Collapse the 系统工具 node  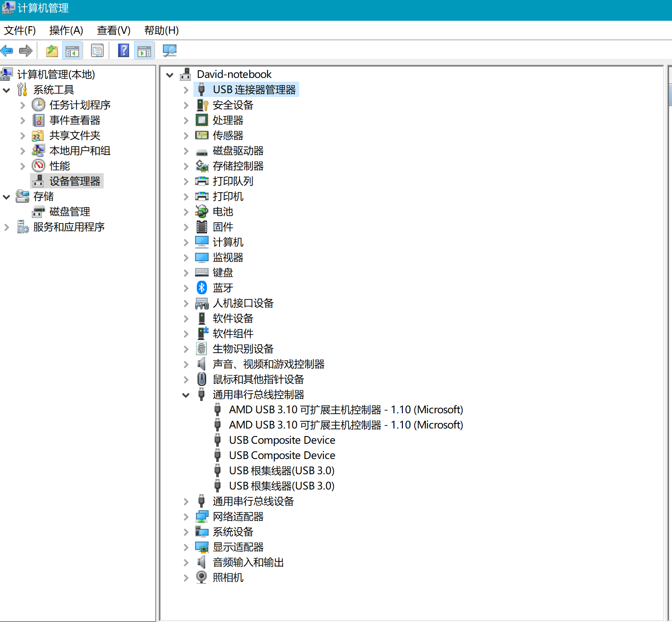[6, 90]
